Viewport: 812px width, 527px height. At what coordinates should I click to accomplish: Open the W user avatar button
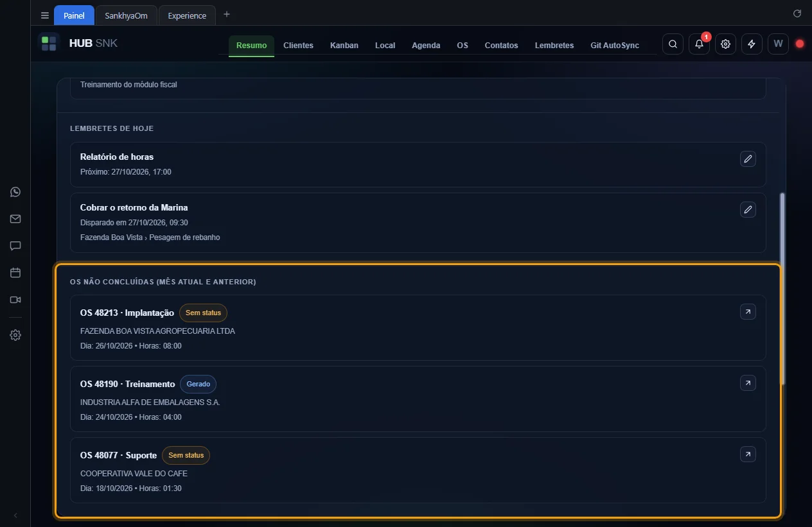click(x=778, y=44)
